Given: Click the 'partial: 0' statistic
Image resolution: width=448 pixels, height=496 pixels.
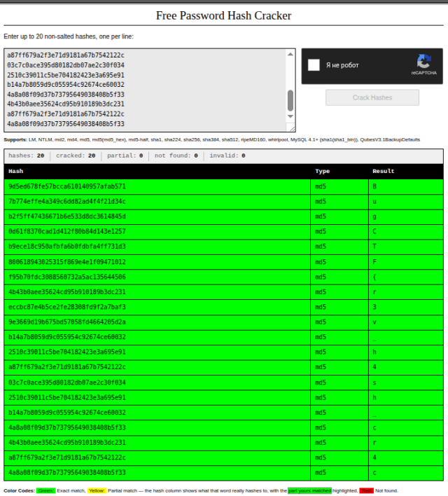Looking at the screenshot, I should point(125,156).
